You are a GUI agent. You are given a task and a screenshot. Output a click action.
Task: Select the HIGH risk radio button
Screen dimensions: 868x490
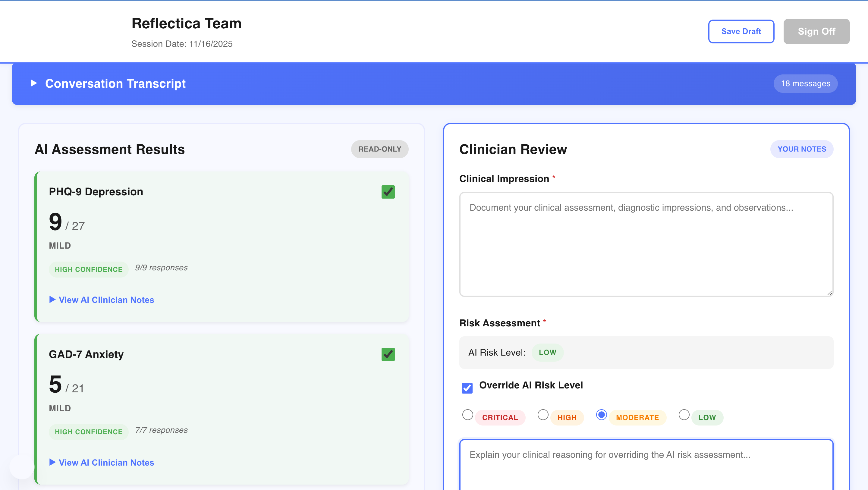(x=543, y=415)
